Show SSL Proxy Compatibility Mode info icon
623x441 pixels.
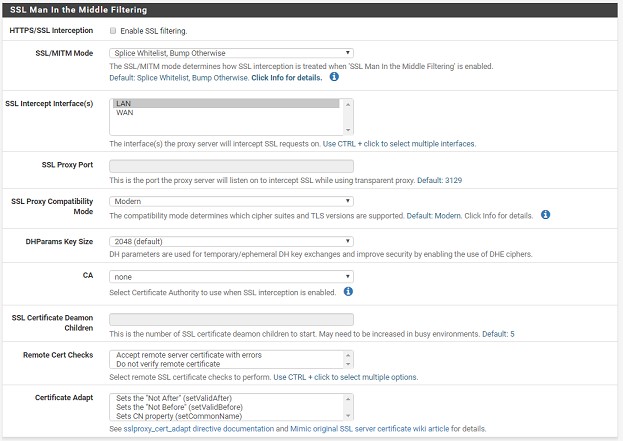[x=546, y=215]
